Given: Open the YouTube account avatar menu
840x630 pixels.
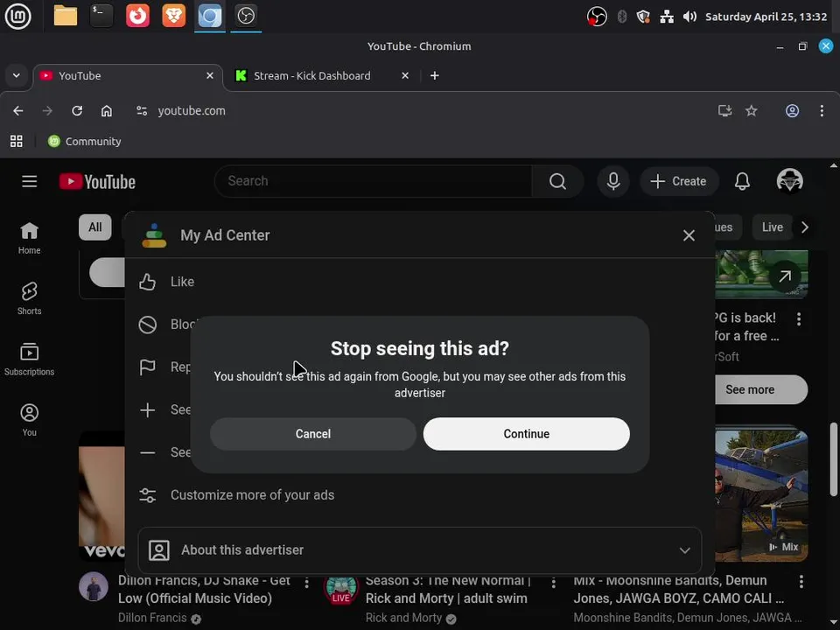Looking at the screenshot, I should pyautogui.click(x=789, y=180).
